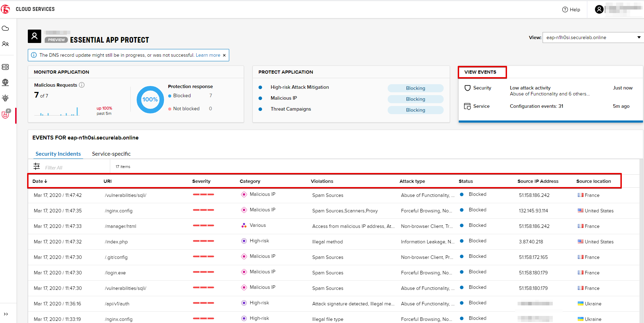Click IP address 3.87.40.218
The width and height of the screenshot is (644, 323).
pyautogui.click(x=531, y=242)
